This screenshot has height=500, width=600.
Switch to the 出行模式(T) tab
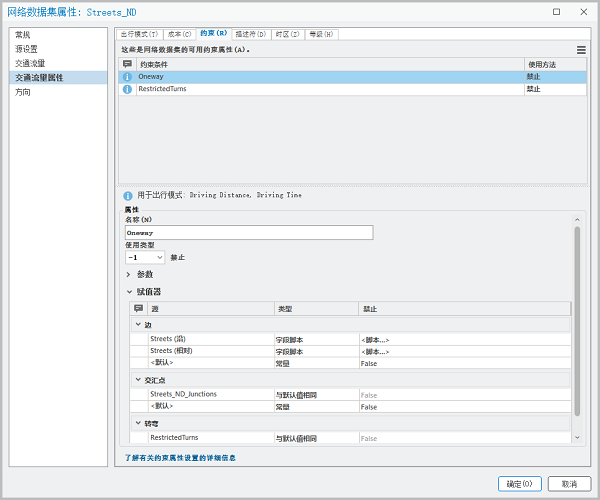(139, 34)
